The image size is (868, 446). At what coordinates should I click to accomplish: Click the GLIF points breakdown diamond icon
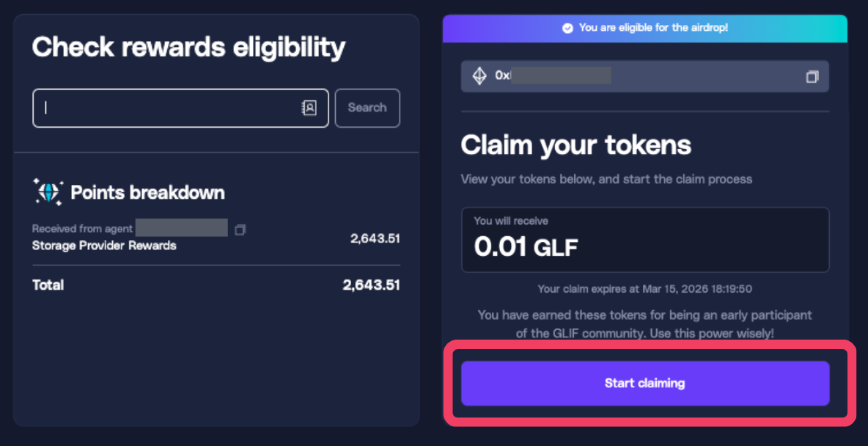tap(47, 192)
